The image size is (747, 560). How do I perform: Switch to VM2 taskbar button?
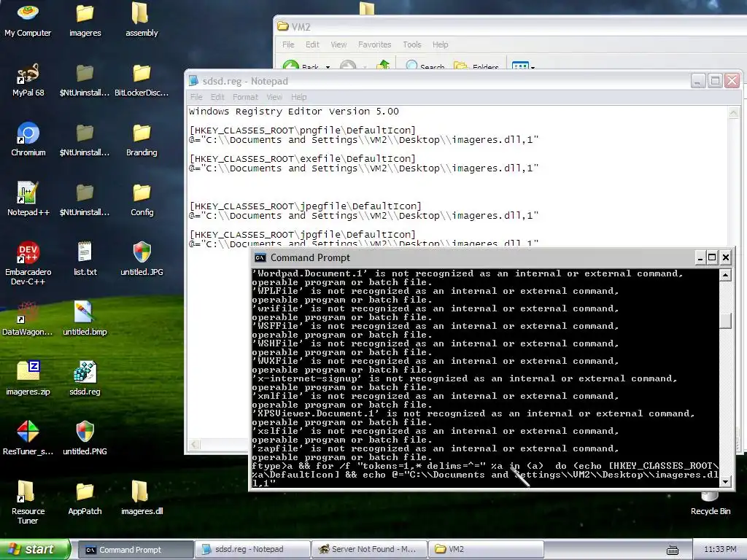485,550
